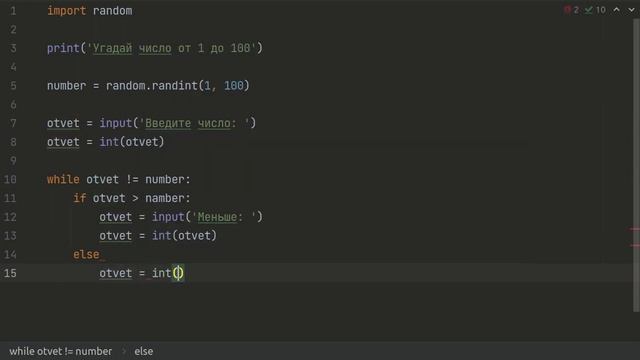Click the string 'Угадай число от 1 до 100'

pyautogui.click(x=171, y=49)
